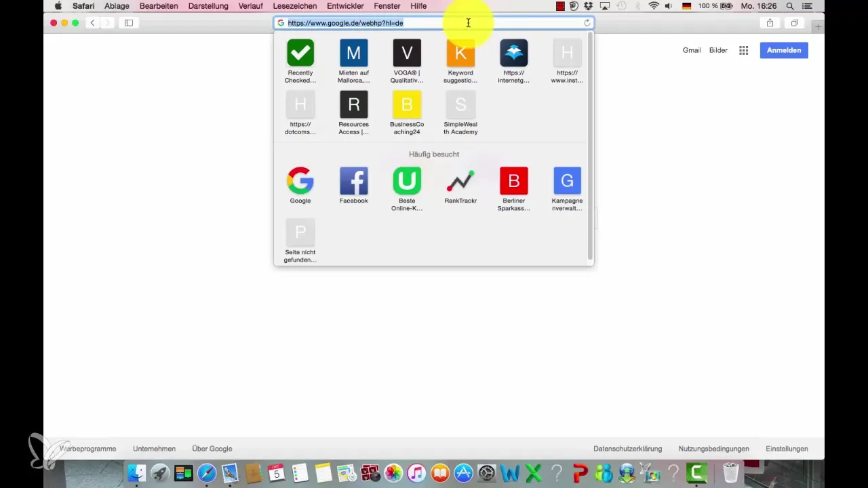Screen dimensions: 868x488
Task: Click the Anmelden sign-in button
Action: tap(784, 50)
